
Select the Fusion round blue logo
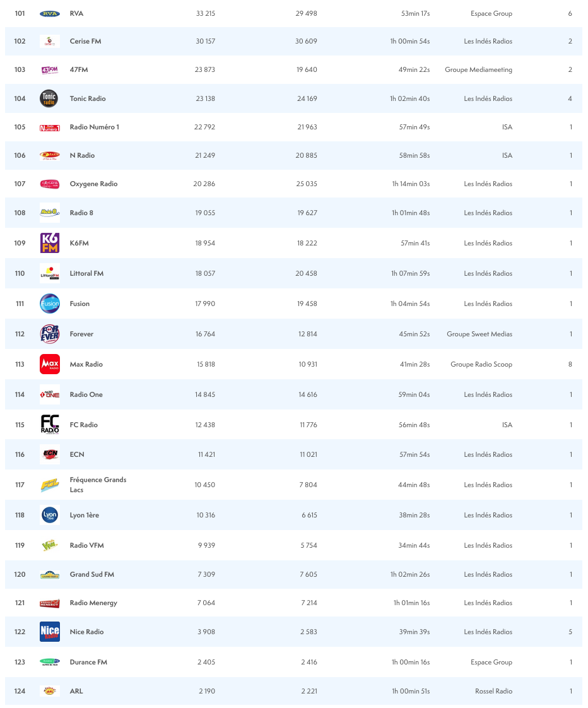50,304
